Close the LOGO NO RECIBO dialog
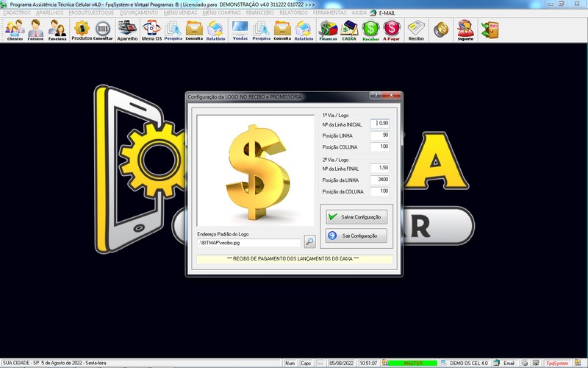This screenshot has height=368, width=588. coord(392,96)
